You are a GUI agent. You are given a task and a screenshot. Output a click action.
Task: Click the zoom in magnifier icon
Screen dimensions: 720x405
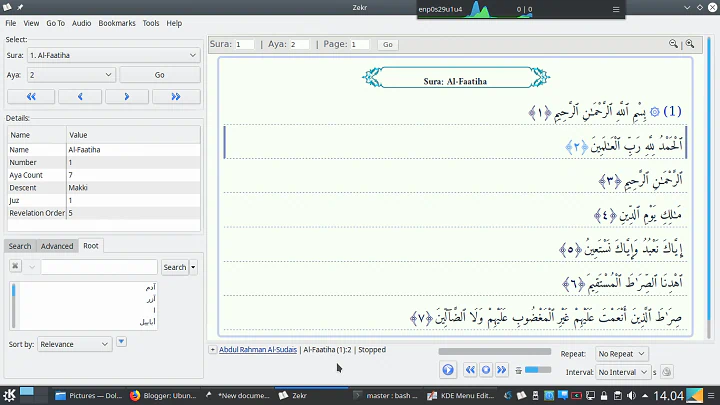690,44
